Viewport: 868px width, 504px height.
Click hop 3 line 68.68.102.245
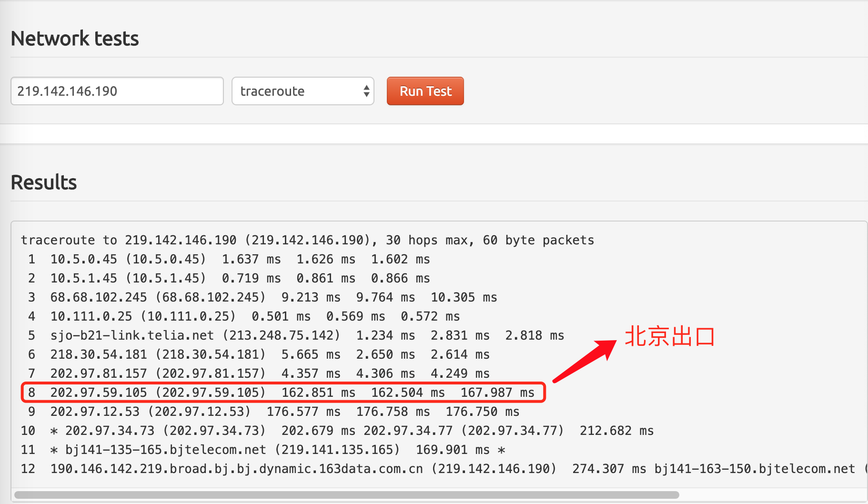(262, 297)
